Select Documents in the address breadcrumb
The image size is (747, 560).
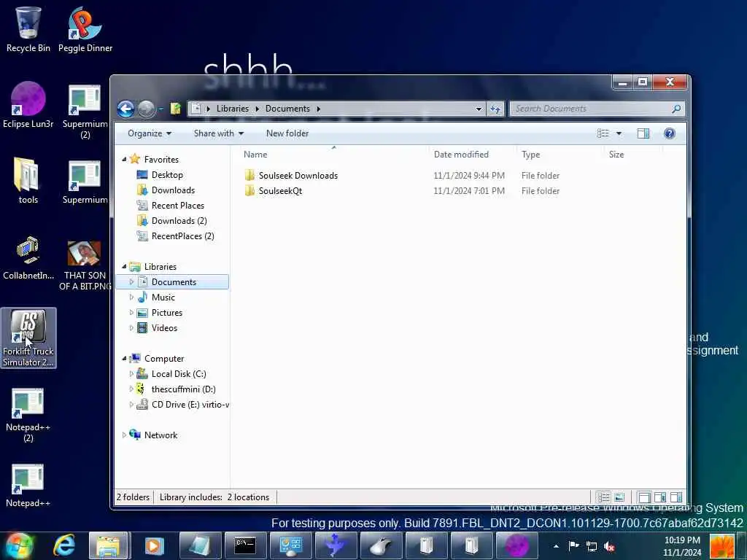coord(287,109)
